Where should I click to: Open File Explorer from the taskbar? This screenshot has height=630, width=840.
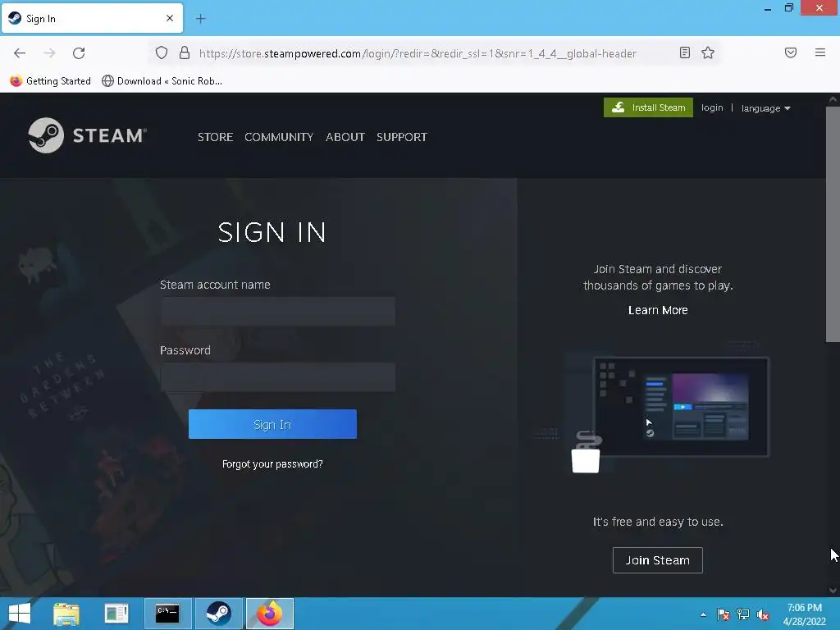pyautogui.click(x=66, y=614)
